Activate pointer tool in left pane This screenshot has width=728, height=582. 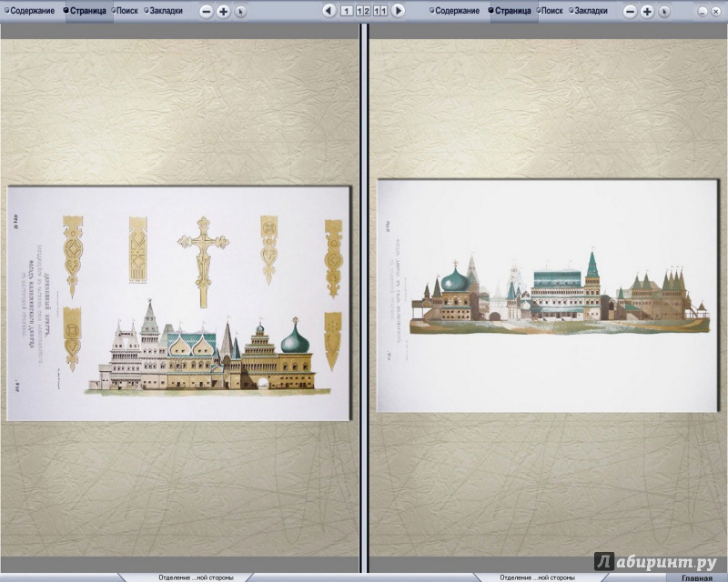point(240,12)
